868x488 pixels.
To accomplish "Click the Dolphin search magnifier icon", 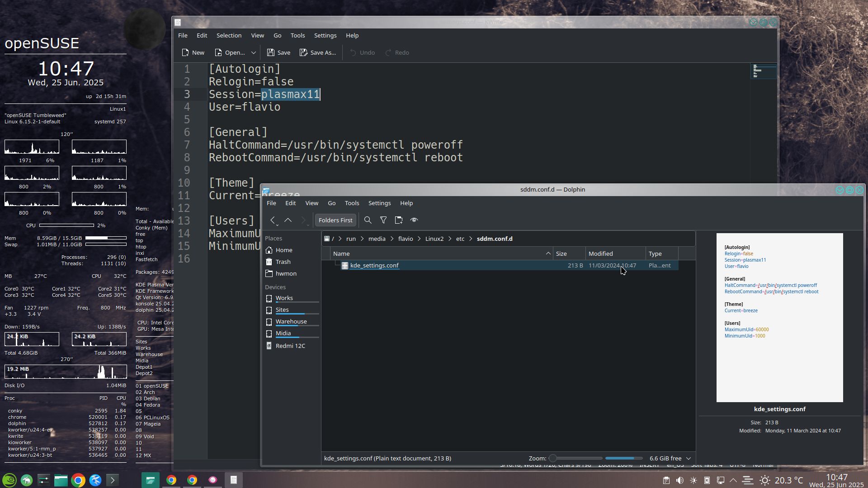I will (368, 220).
